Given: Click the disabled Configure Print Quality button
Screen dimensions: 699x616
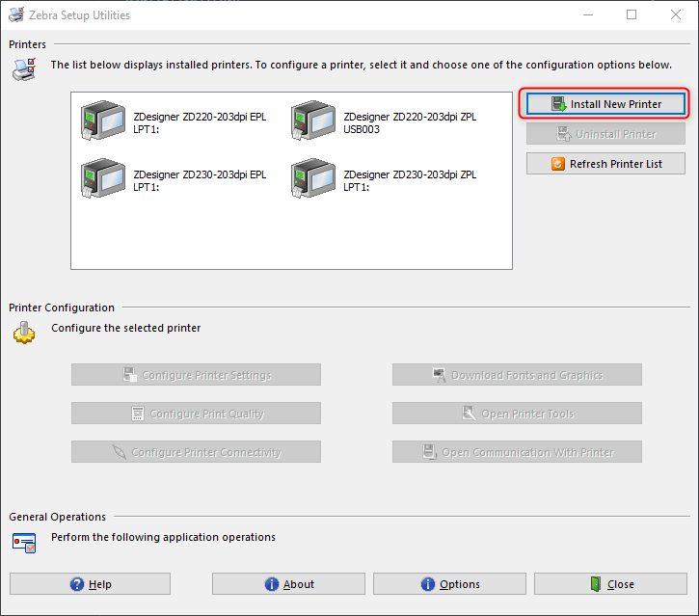Looking at the screenshot, I should click(x=196, y=414).
